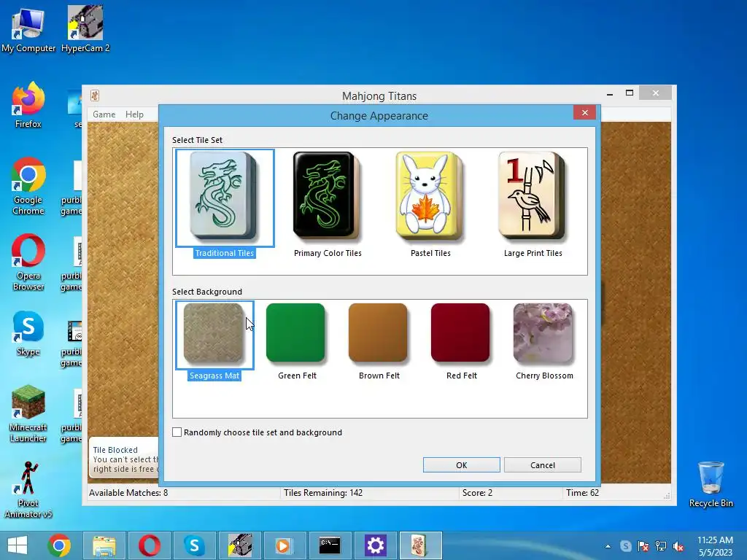The width and height of the screenshot is (747, 560).
Task: Select the Recycle Bin desktop icon
Action: click(711, 485)
